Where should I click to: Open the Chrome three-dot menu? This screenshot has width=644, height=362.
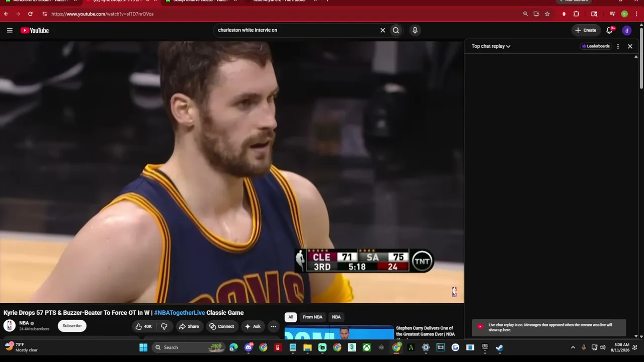[x=636, y=14]
